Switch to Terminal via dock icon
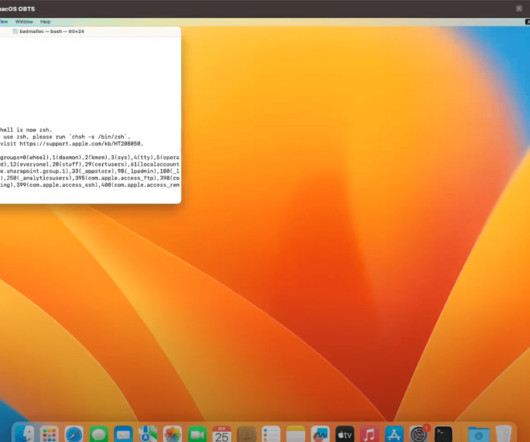 (443, 434)
